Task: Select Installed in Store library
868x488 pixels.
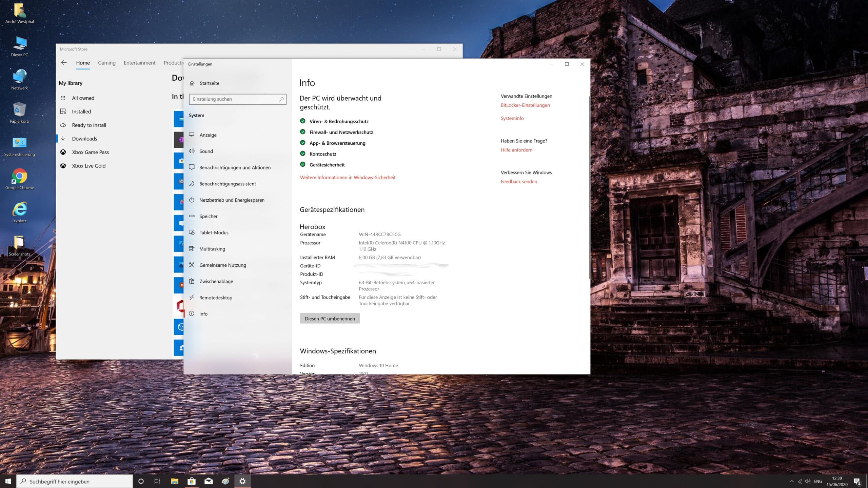Action: pos(114,111)
